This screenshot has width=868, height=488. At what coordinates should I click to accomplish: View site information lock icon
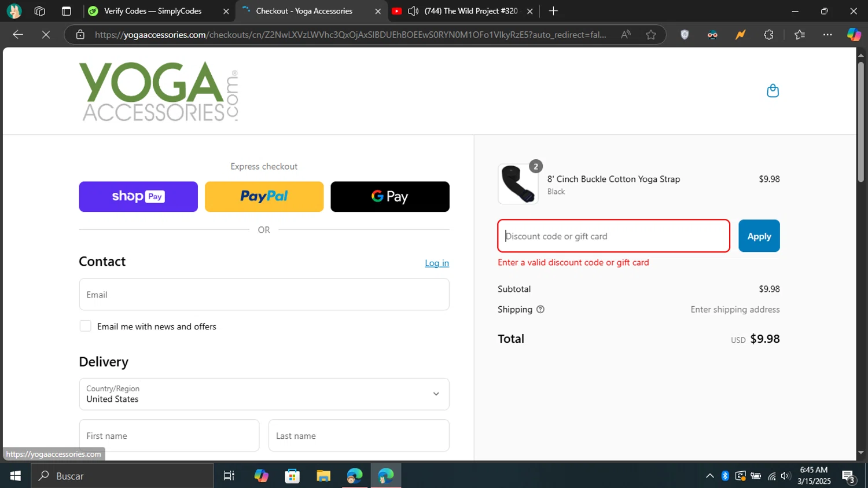[80, 35]
